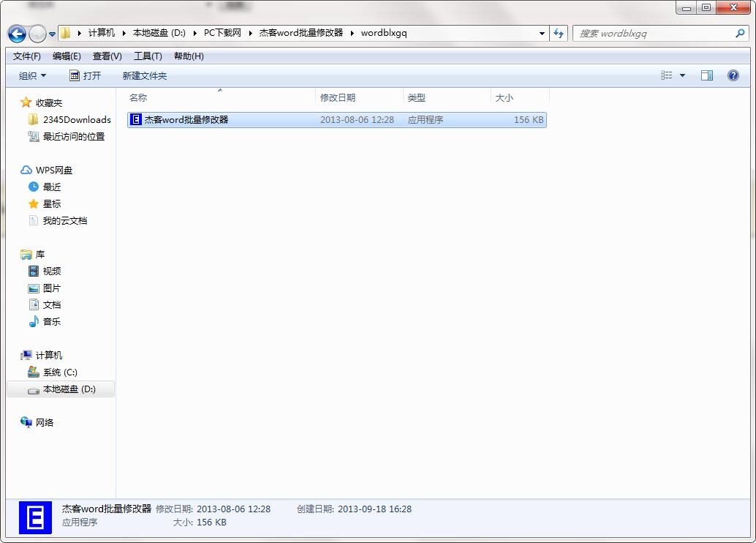Image resolution: width=756 pixels, height=543 pixels.
Task: Click the 音乐 note icon
Action: [34, 321]
